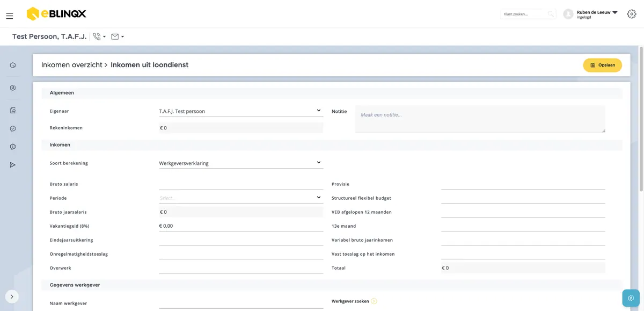Focus the Klant zoeken search field
Screen dimensions: 644x311
click(524, 14)
